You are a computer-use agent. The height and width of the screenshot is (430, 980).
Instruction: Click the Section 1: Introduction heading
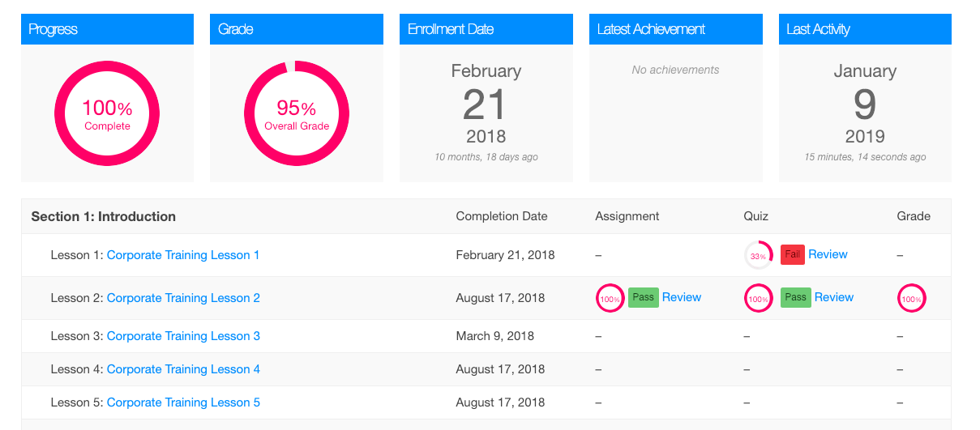click(x=103, y=216)
